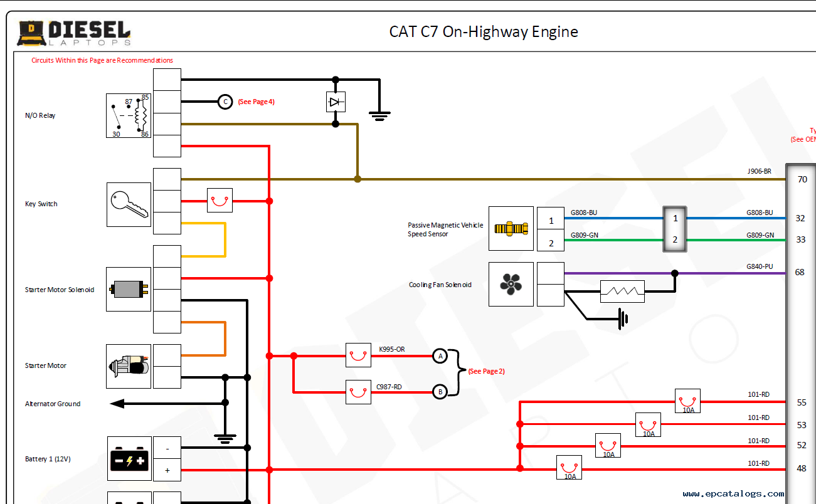Select the J906-BR wire label
Screen dimensions: 816x504
point(759,171)
